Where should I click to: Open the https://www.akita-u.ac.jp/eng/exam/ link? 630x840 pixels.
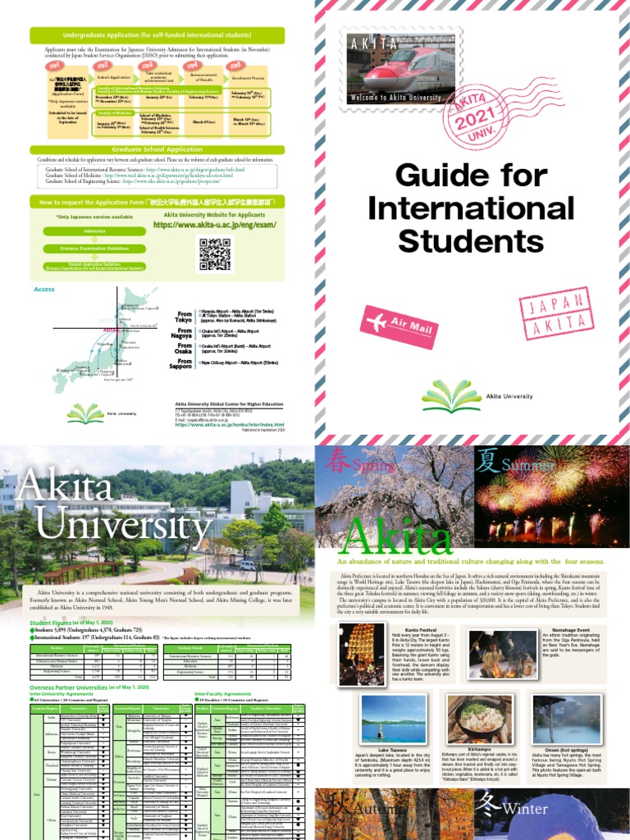tap(215, 225)
